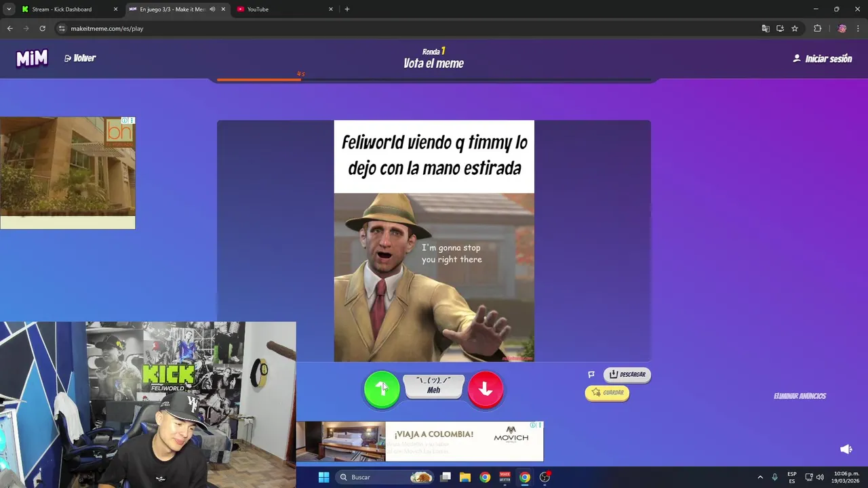Viewport: 868px width, 488px height.
Task: Vote Meh on the meme
Action: pyautogui.click(x=434, y=386)
